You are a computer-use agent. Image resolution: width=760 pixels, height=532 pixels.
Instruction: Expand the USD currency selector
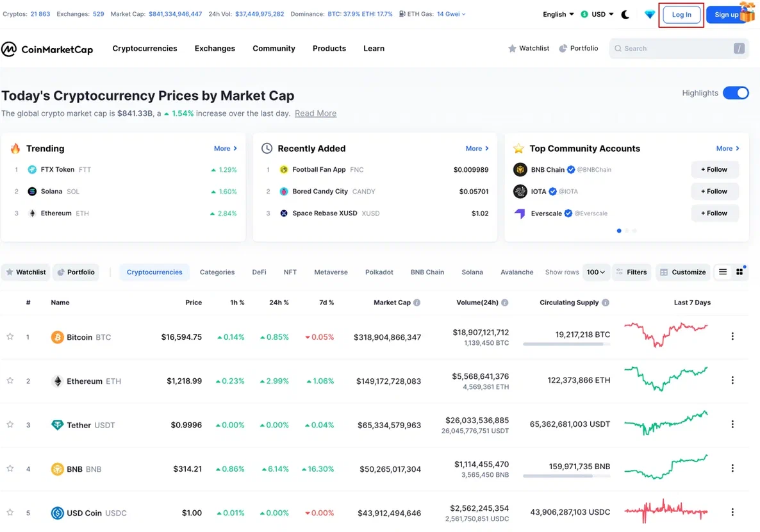click(x=597, y=15)
